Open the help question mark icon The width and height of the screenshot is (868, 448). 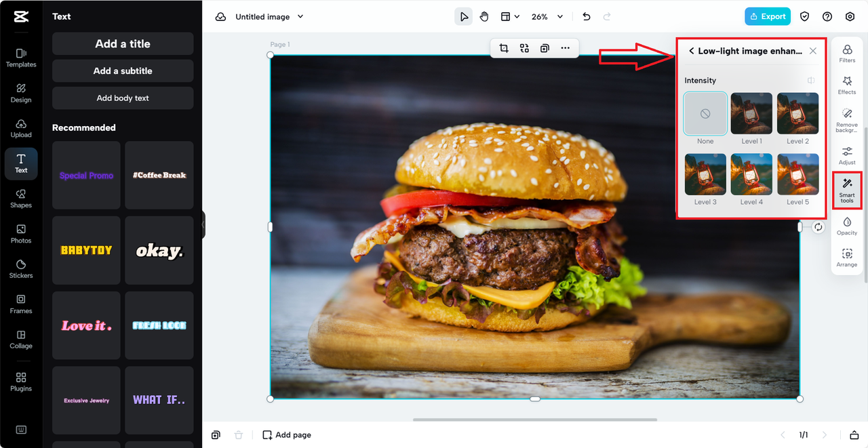[x=827, y=17]
